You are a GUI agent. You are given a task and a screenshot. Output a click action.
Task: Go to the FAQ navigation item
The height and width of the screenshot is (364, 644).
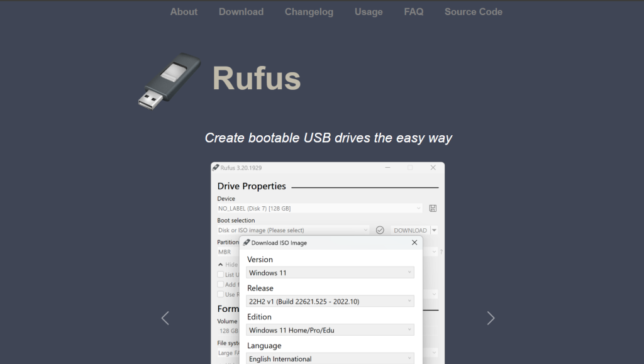413,11
